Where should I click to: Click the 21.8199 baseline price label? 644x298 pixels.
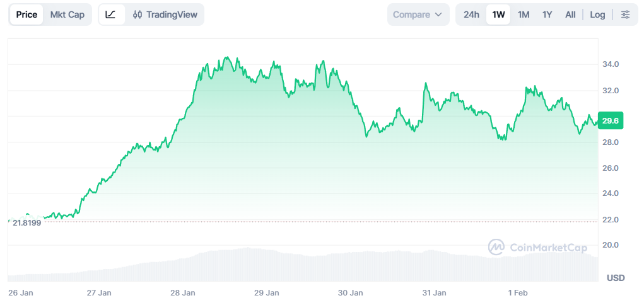[x=26, y=222]
